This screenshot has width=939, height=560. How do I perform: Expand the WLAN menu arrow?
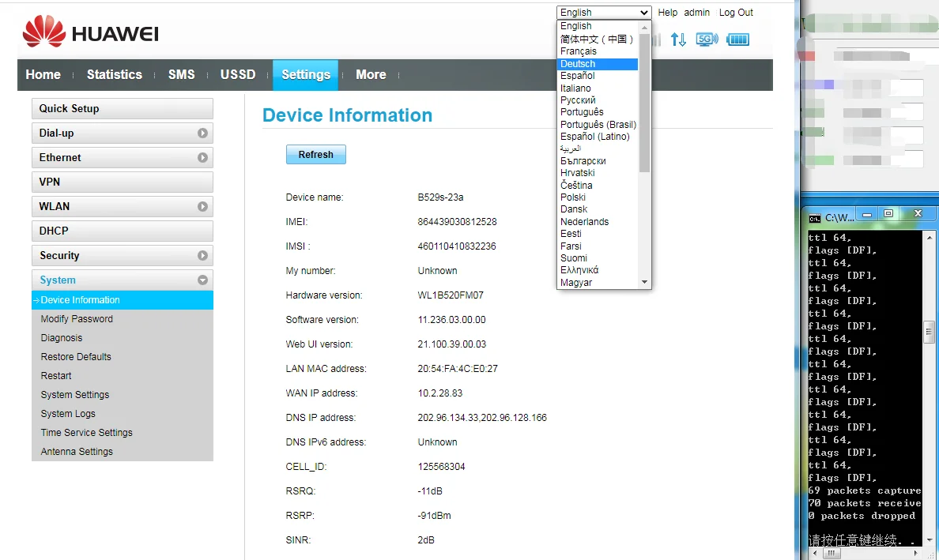click(202, 206)
